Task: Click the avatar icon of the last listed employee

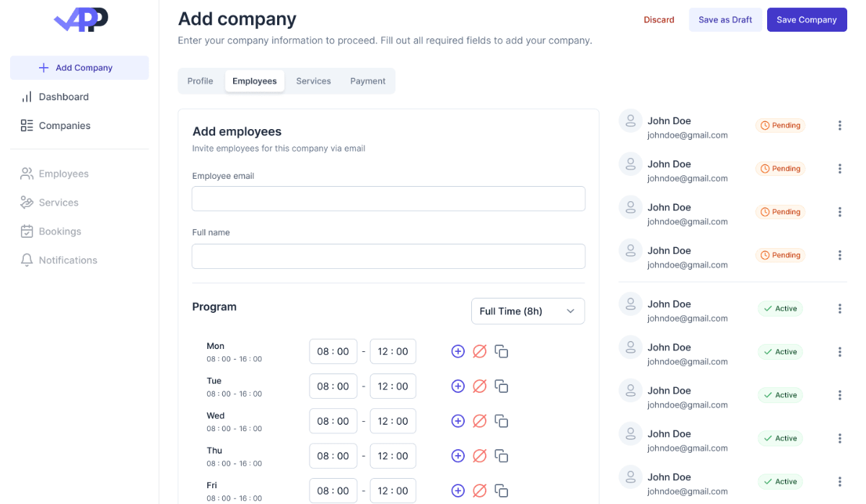Action: [x=629, y=477]
